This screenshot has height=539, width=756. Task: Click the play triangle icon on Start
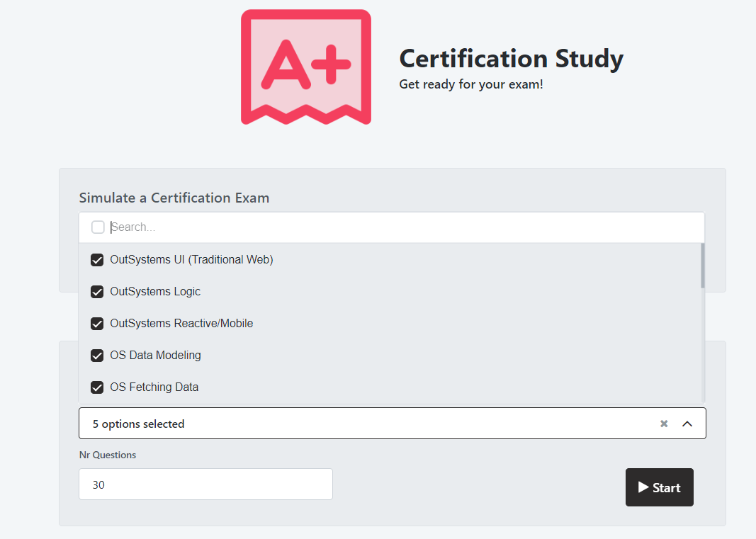(x=643, y=487)
